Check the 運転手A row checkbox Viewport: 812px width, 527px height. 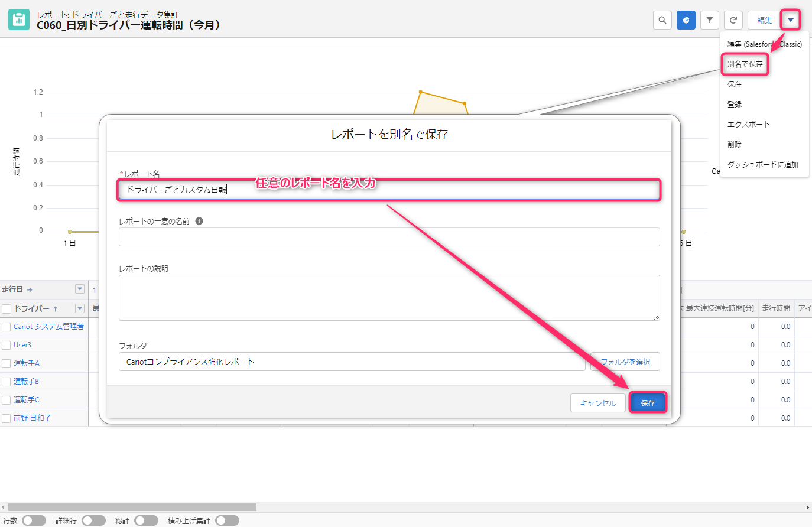click(x=7, y=363)
